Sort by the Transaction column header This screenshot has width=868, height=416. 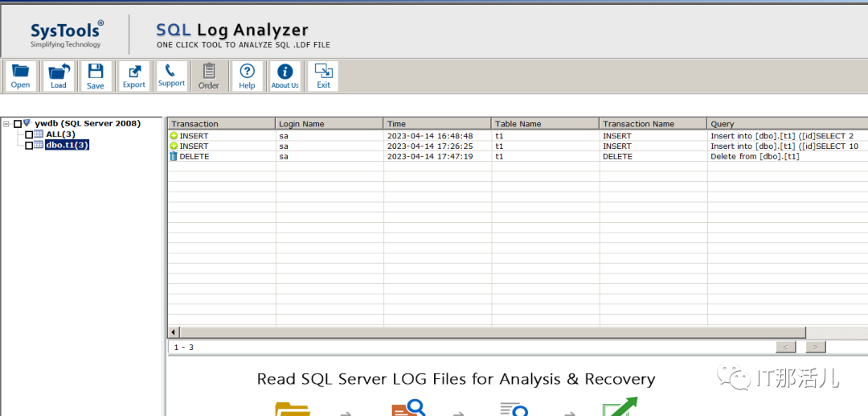coord(222,124)
